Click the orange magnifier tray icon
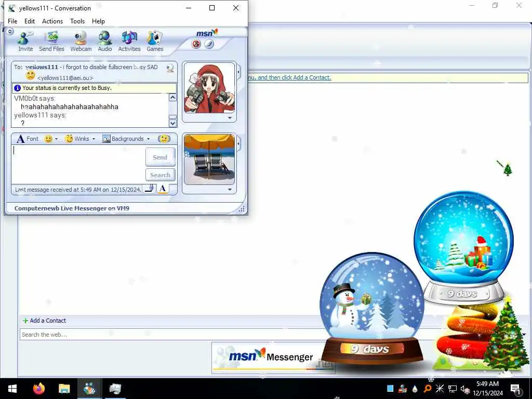The width and height of the screenshot is (532, 399). coord(428,389)
